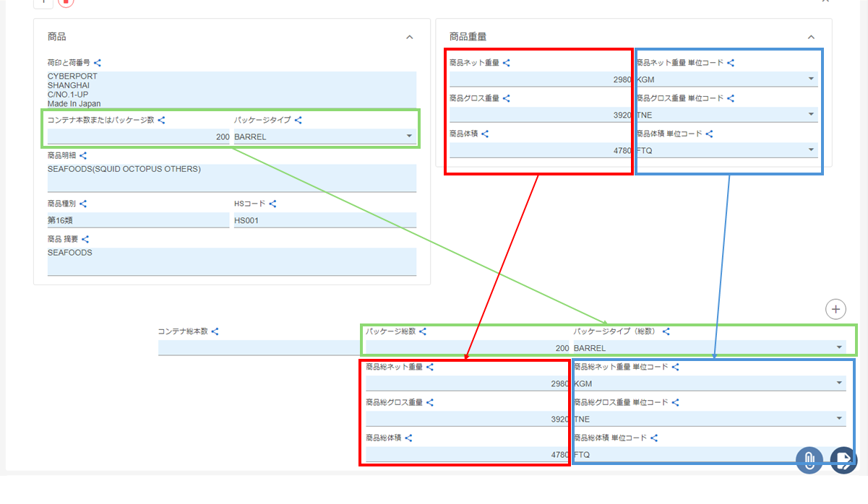Click the HSコード input field

325,220
